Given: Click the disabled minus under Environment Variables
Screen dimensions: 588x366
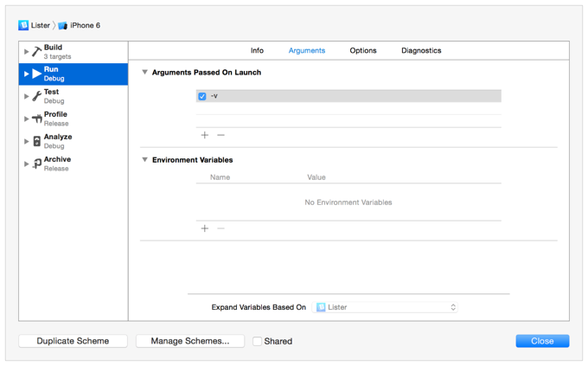Looking at the screenshot, I should pos(220,228).
